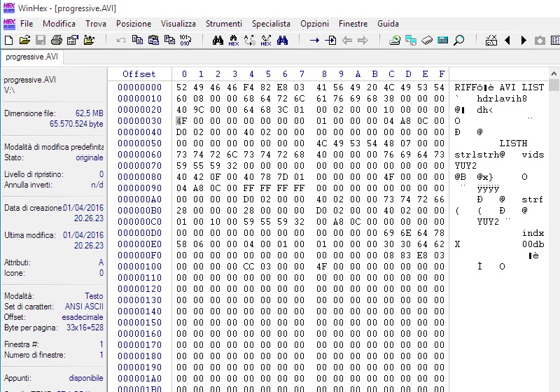Click the 'originale' Stato value
The image size is (560, 392).
90,157
